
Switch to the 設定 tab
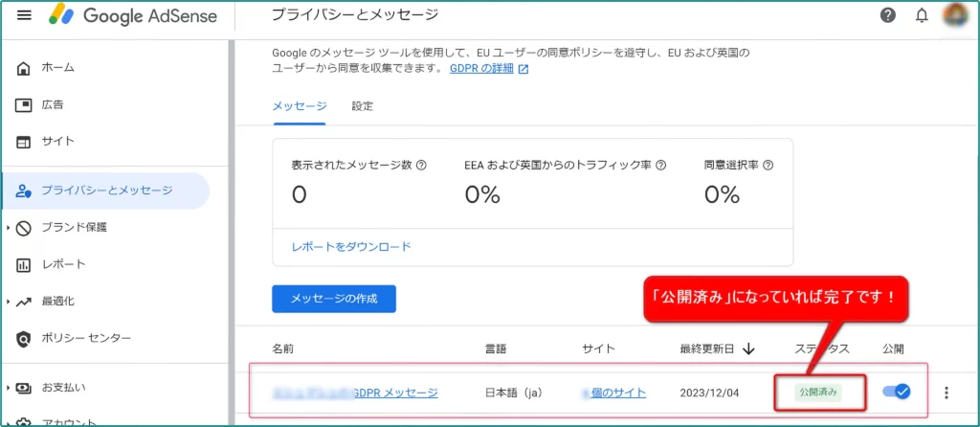click(362, 106)
